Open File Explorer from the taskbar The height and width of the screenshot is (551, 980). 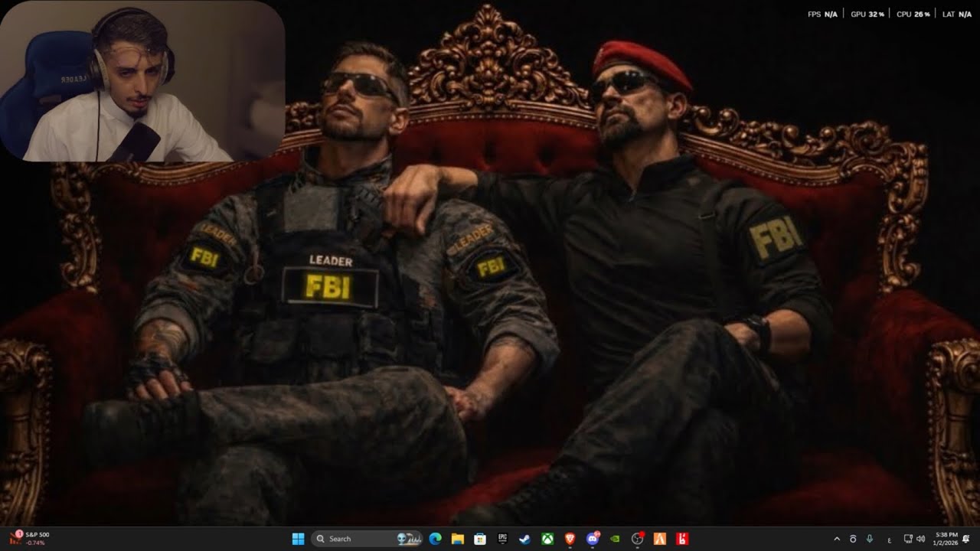point(458,539)
